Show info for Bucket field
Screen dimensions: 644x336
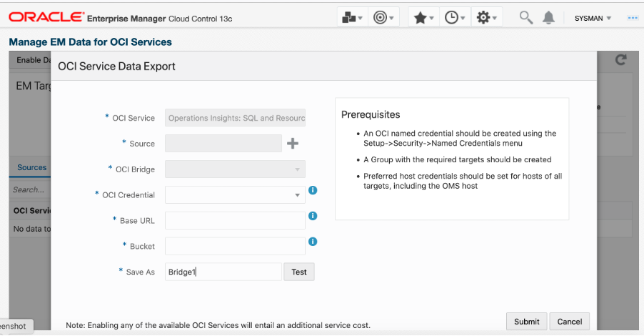pyautogui.click(x=313, y=242)
